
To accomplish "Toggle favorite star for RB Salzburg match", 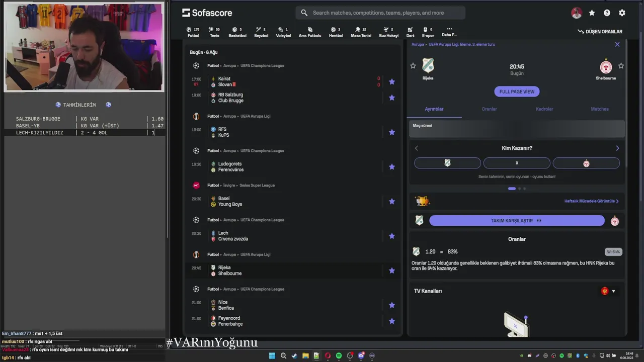I will coord(392,98).
